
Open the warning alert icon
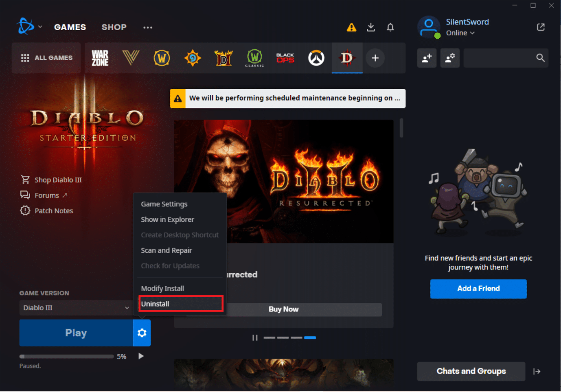coord(351,27)
